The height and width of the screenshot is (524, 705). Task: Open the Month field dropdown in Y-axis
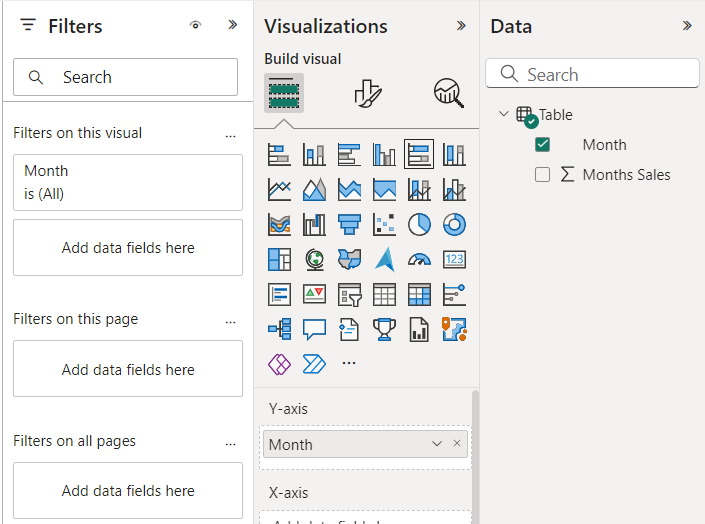(436, 444)
